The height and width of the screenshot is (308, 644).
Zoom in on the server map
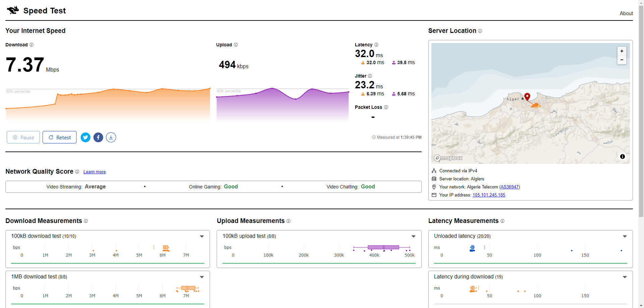tap(622, 51)
